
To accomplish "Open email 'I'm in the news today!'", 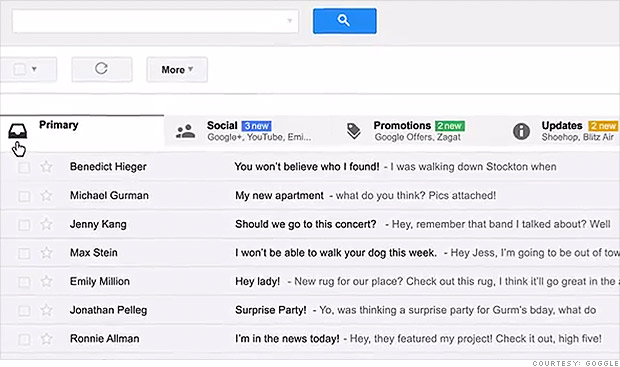I will pos(287,339).
